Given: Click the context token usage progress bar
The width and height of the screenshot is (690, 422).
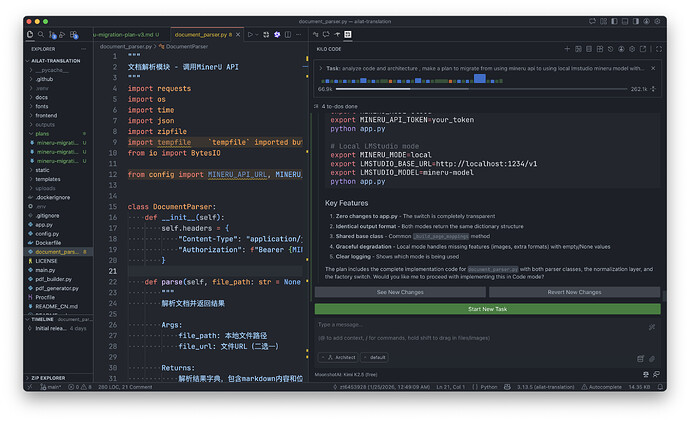Looking at the screenshot, I should click(x=481, y=89).
